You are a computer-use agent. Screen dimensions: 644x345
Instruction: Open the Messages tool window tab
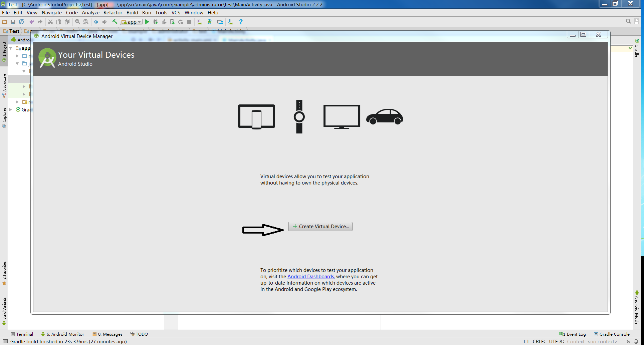(108, 334)
